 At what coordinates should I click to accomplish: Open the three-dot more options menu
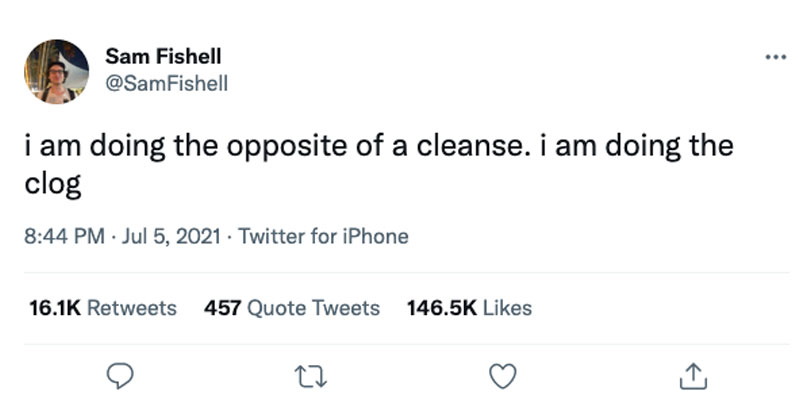coord(776,57)
